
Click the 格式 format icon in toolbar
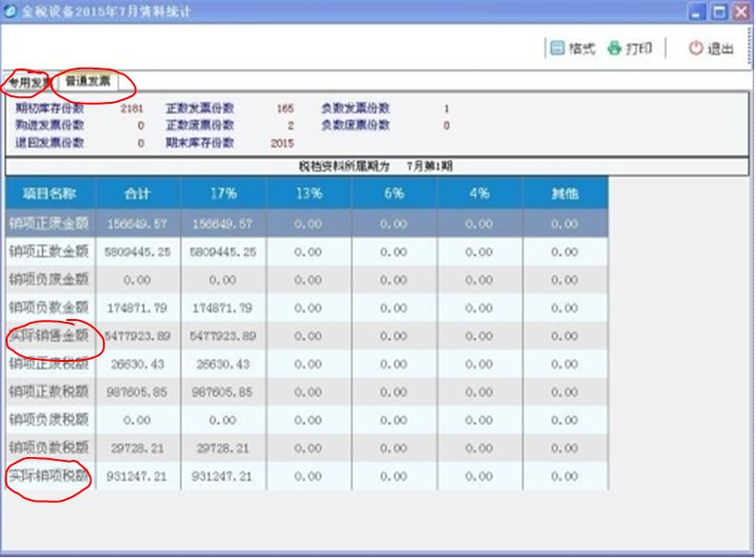(558, 49)
